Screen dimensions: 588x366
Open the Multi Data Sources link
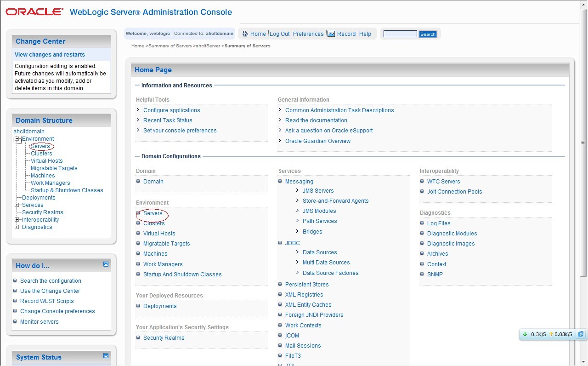tap(326, 263)
